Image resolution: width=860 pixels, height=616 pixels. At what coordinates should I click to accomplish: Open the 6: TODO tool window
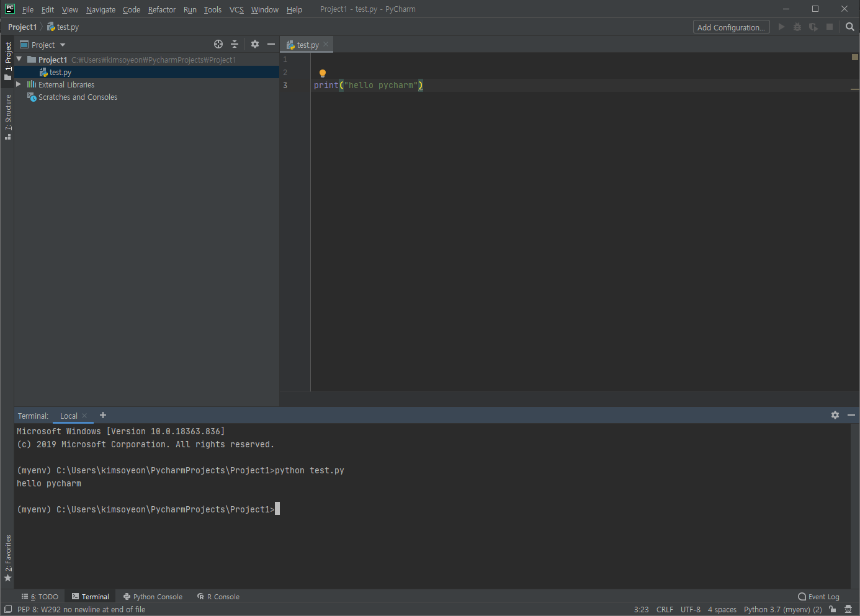40,596
